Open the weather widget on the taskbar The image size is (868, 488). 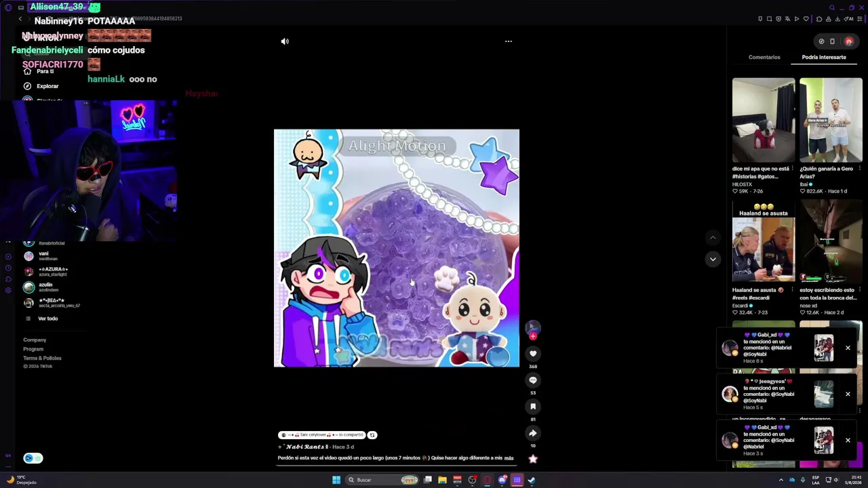[22, 481]
